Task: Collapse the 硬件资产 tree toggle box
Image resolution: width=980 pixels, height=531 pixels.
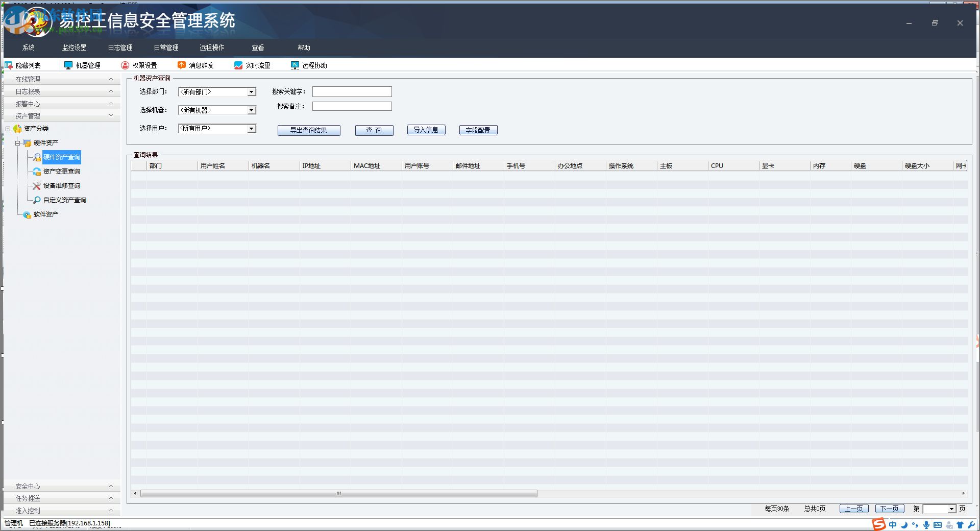Action: click(x=18, y=143)
